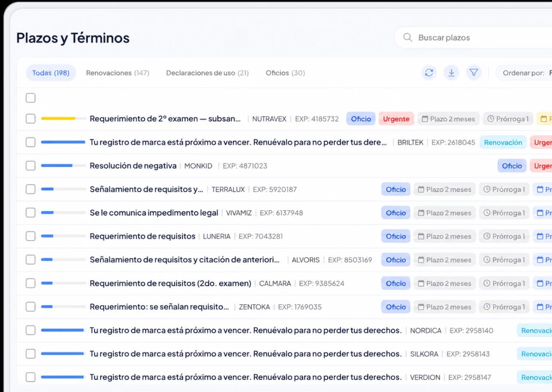This screenshot has width=552, height=392.
Task: Show the Oficios (30) tab
Action: [x=285, y=73]
